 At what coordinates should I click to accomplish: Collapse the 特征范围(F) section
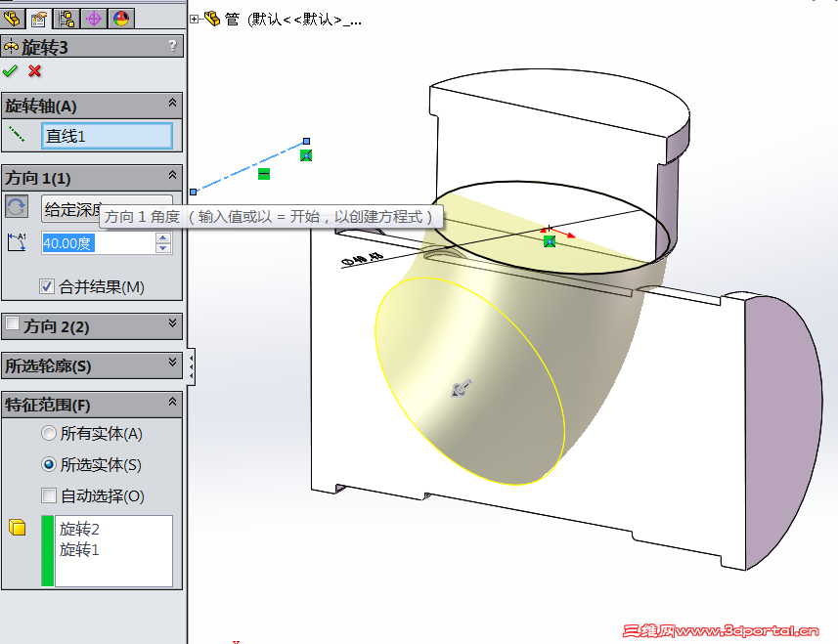(172, 402)
